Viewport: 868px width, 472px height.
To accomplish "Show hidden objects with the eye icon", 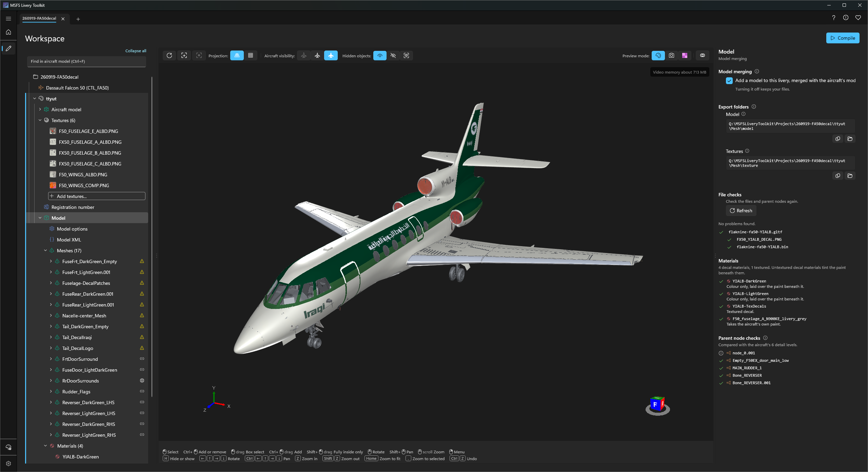I will click(x=380, y=56).
